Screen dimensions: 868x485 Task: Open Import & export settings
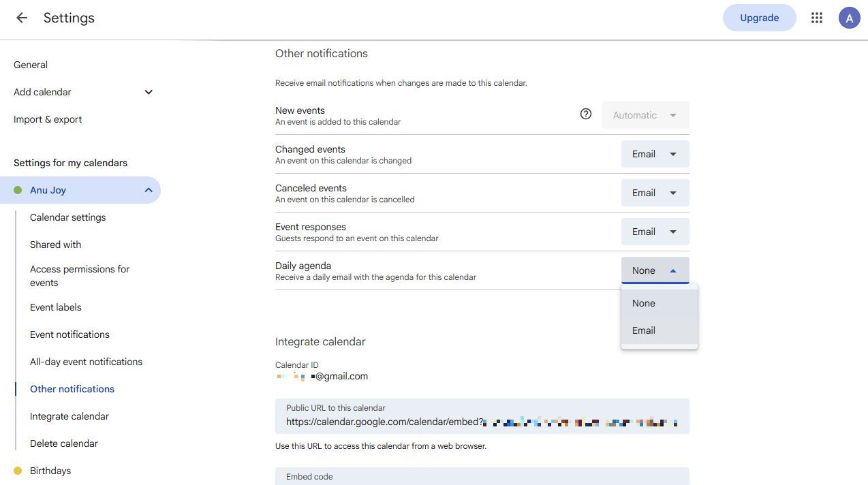coord(48,119)
